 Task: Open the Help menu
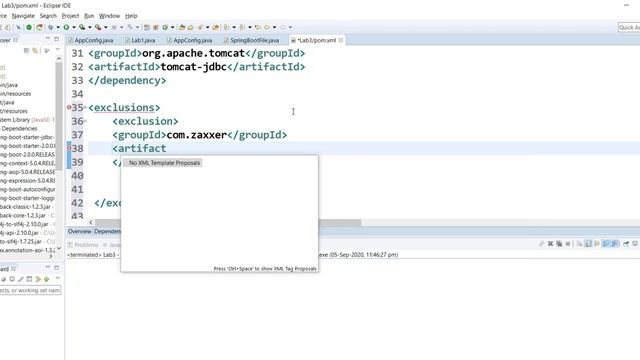(x=131, y=16)
